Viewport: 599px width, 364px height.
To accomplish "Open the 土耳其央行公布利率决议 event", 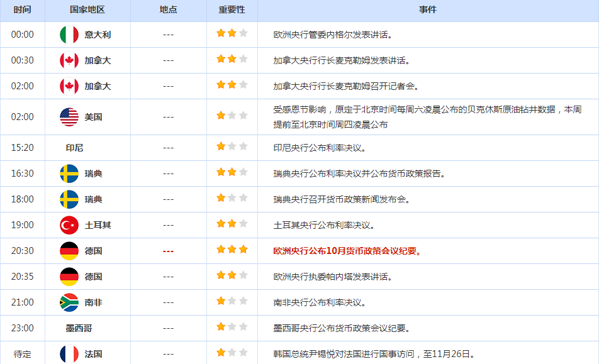I will [x=323, y=225].
